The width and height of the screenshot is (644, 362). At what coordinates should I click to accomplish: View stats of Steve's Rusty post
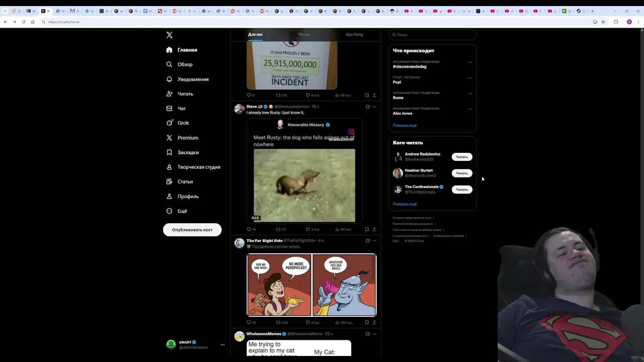point(343,229)
